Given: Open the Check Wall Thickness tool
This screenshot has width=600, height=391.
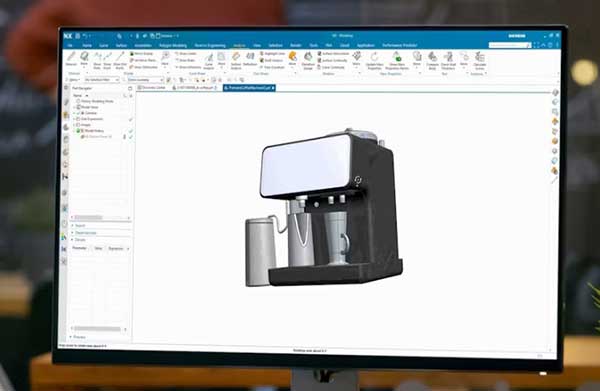Looking at the screenshot, I should pyautogui.click(x=448, y=61).
